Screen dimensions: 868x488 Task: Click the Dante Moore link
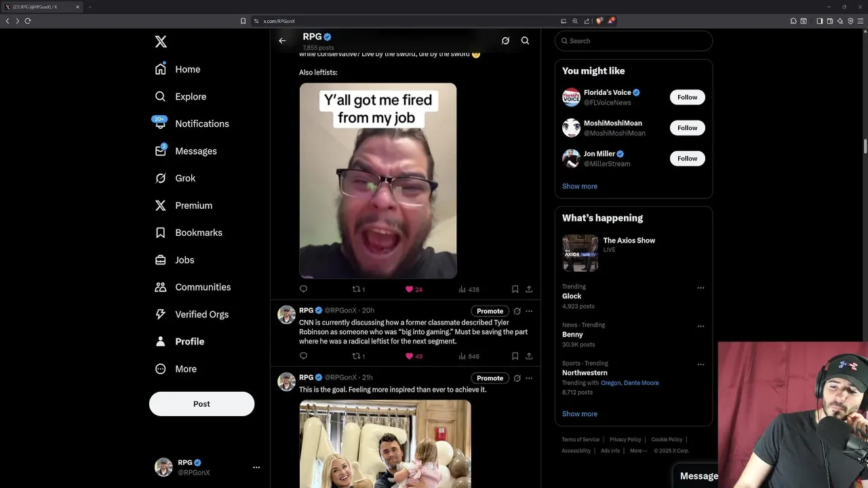click(641, 383)
